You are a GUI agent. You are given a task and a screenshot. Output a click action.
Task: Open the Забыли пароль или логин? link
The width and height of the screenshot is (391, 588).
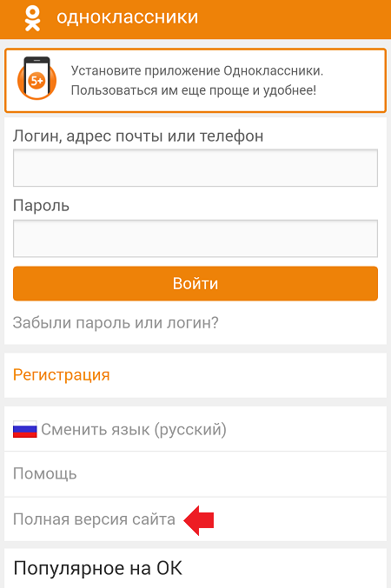tap(116, 323)
